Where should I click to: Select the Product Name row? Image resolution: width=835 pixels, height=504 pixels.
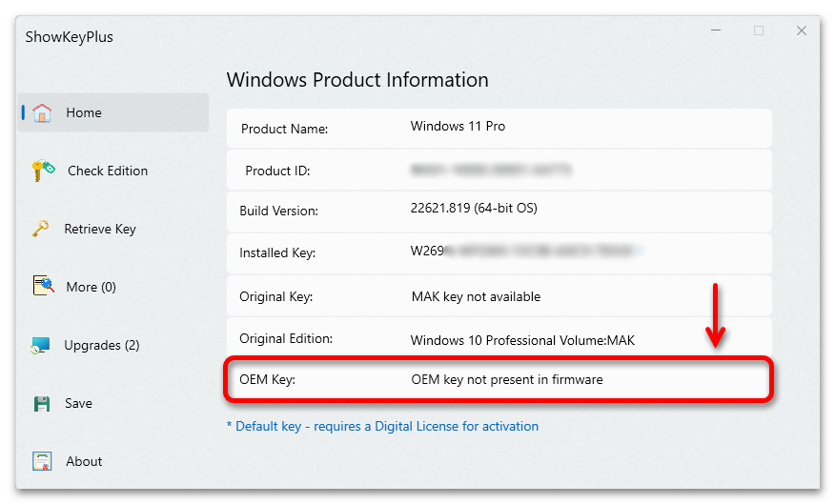(499, 128)
